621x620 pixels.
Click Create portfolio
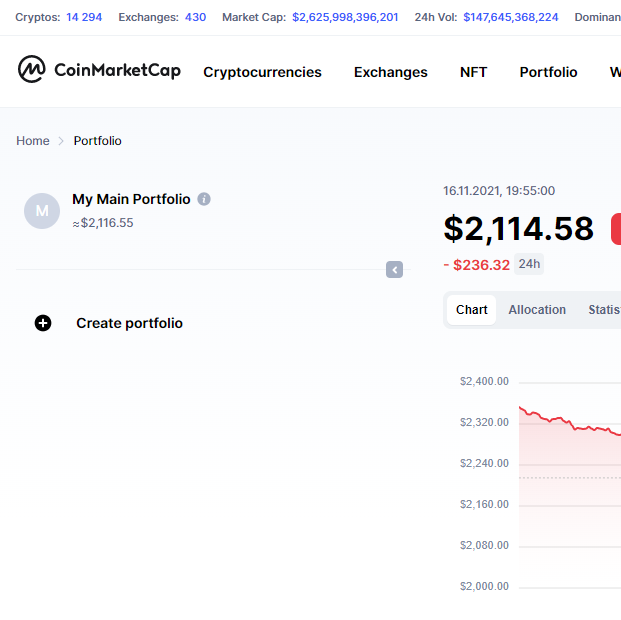[x=130, y=323]
